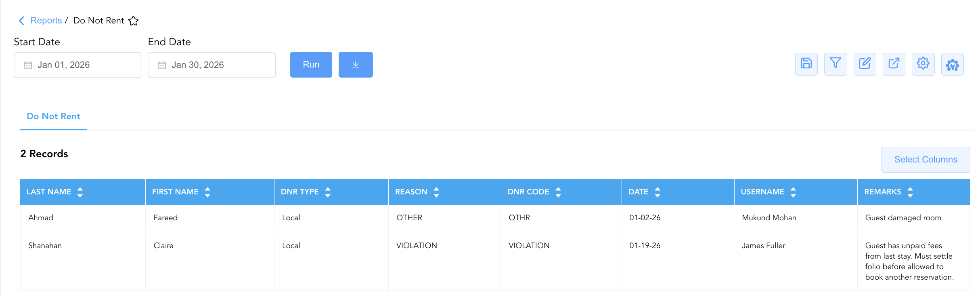
Task: Sort by DNR Type column arrows
Action: coord(328,192)
